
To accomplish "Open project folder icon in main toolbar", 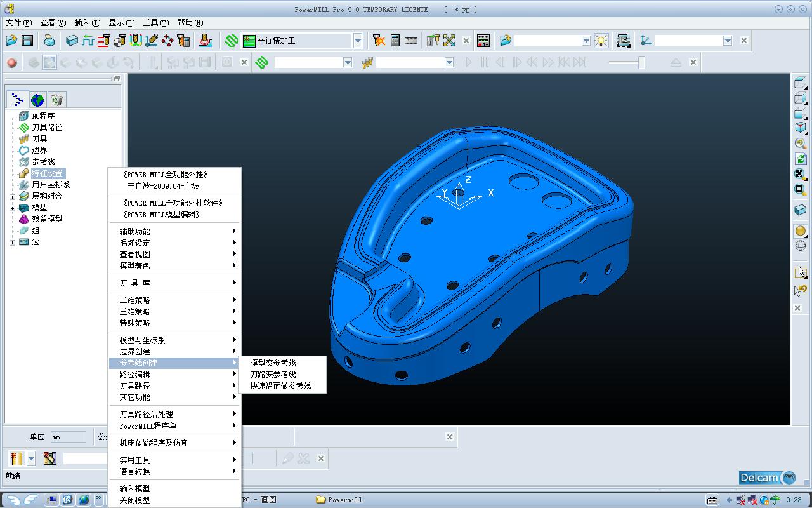I will pyautogui.click(x=11, y=41).
